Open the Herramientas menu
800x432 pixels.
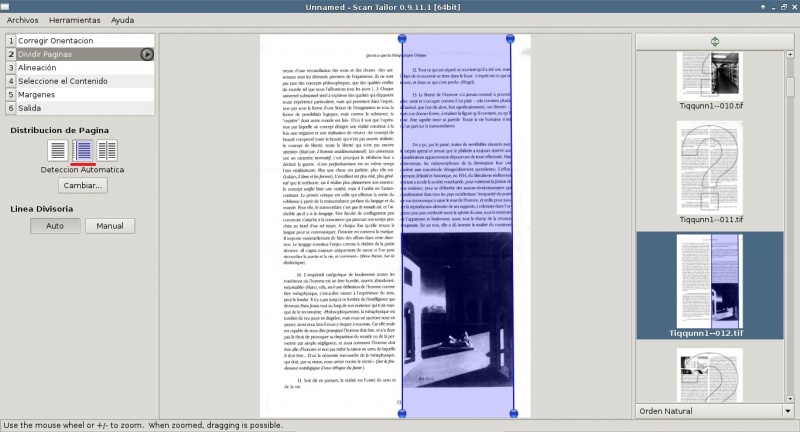(75, 20)
